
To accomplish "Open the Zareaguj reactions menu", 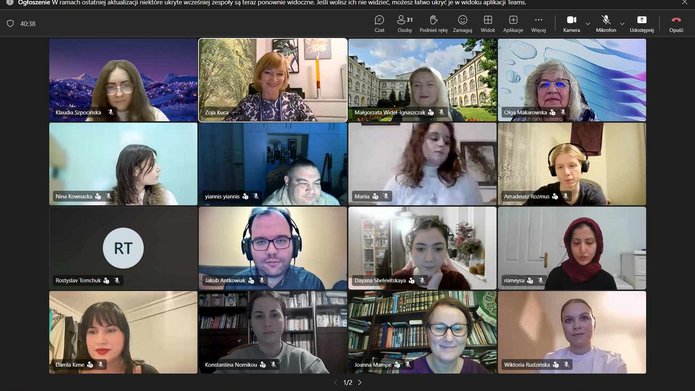I will pos(462,23).
